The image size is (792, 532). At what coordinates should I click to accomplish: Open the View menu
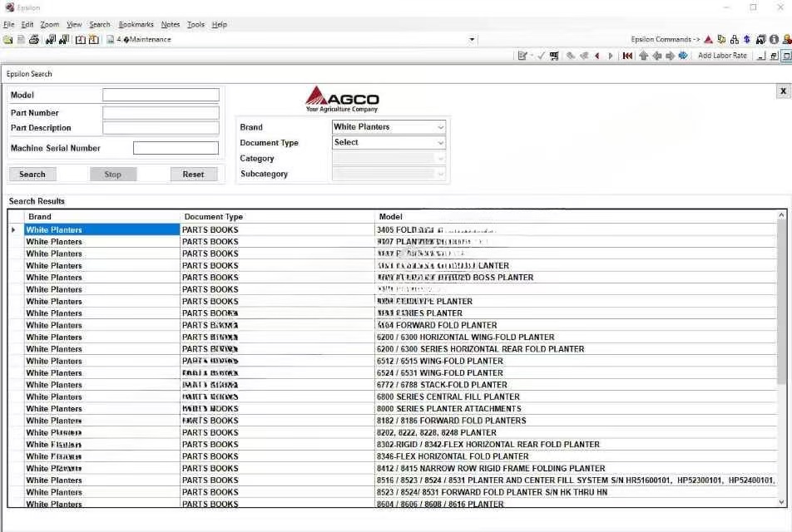pos(74,24)
